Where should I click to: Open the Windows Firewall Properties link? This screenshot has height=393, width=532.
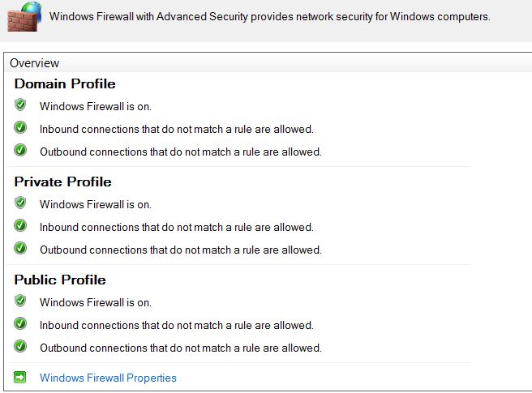[108, 378]
